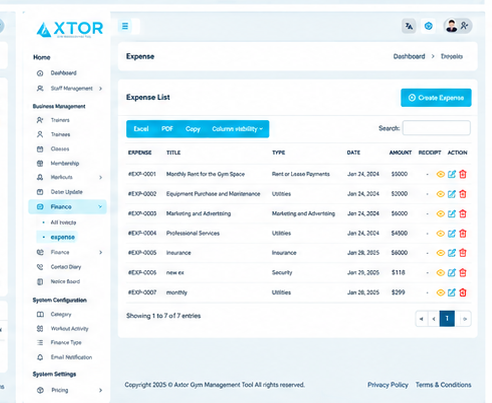Export table with Excel button
The image size is (492, 403).
click(141, 129)
